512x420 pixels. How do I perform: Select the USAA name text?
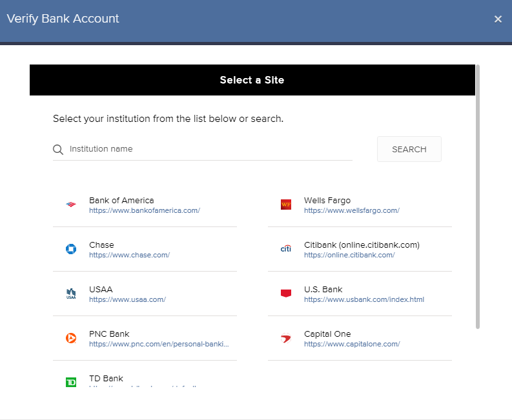(x=101, y=290)
